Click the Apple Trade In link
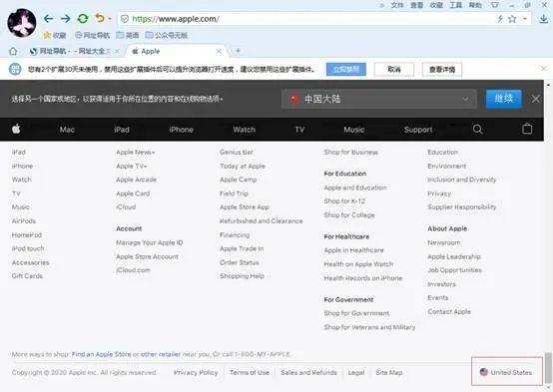Screen dimensions: 553x392 click(x=242, y=248)
